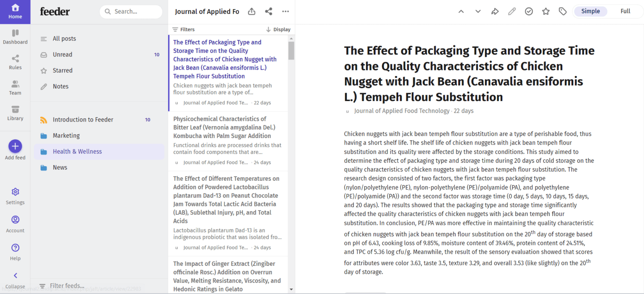This screenshot has height=294, width=644.
Task: Open the share icon next to feed title
Action: (268, 11)
